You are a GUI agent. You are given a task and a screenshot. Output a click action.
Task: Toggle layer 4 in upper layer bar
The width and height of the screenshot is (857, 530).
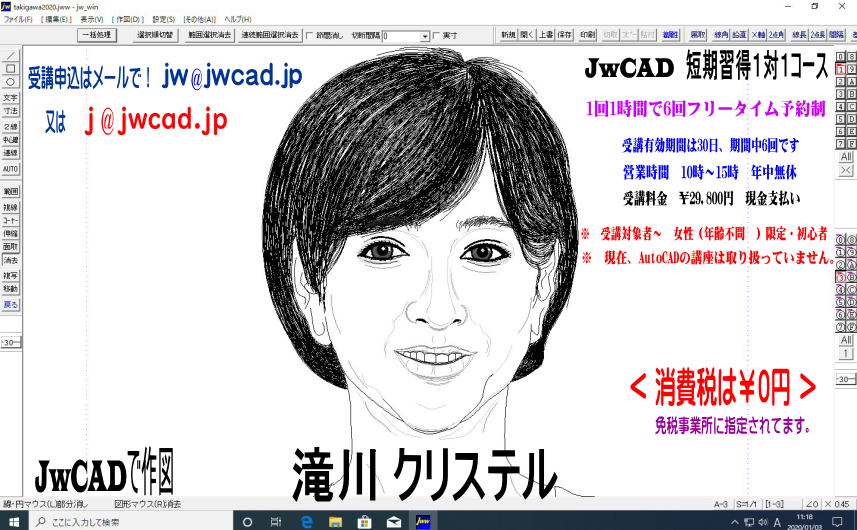point(841,107)
